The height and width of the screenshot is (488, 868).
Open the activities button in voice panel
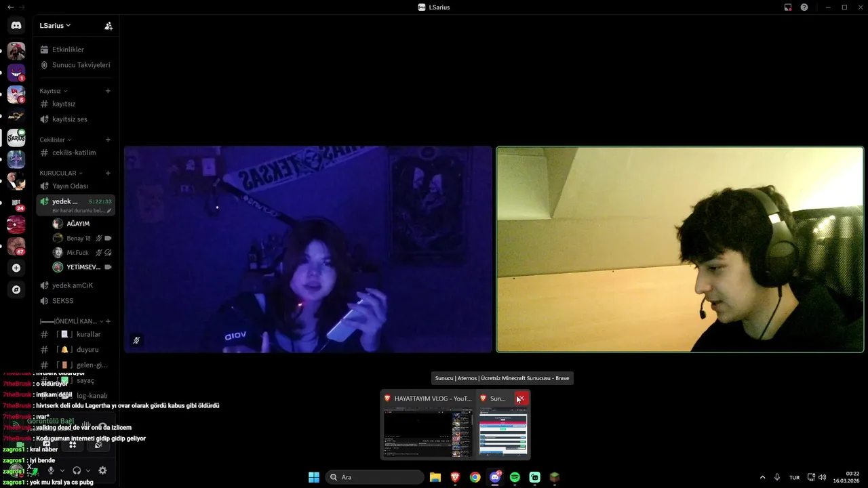coord(73,445)
